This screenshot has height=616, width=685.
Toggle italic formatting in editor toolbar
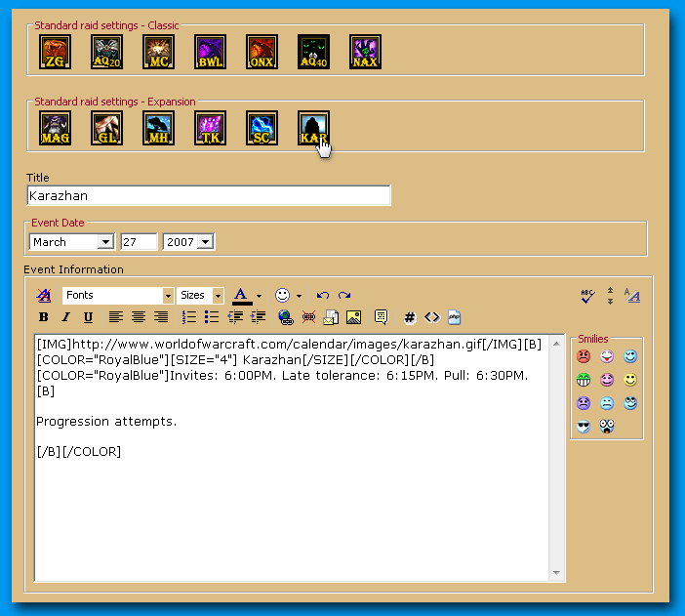[x=65, y=317]
